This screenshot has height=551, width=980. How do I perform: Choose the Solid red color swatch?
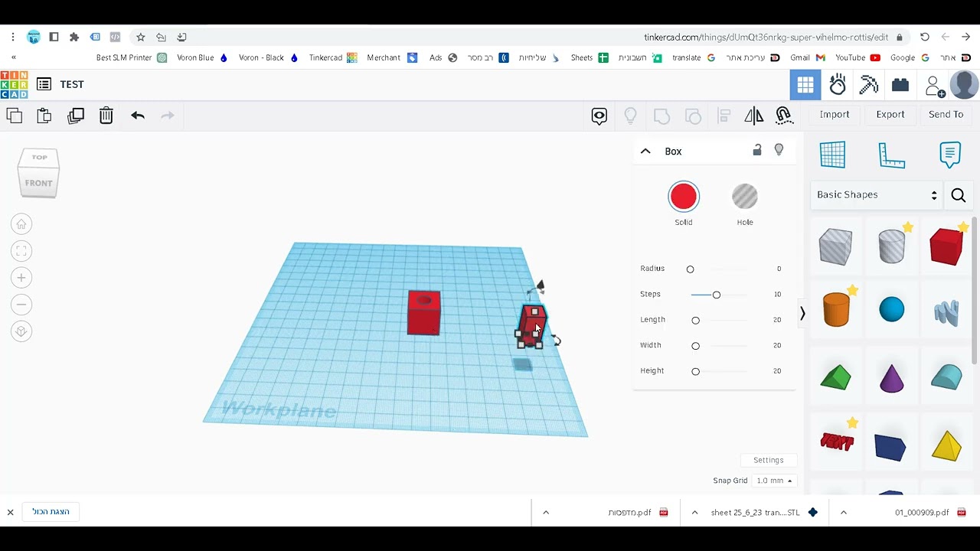[x=684, y=197]
